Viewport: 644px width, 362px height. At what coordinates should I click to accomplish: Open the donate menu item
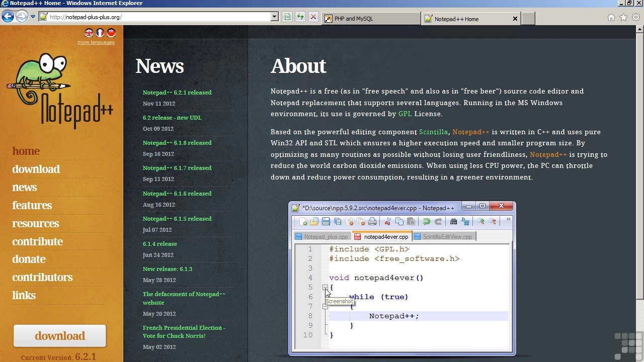coord(29,259)
